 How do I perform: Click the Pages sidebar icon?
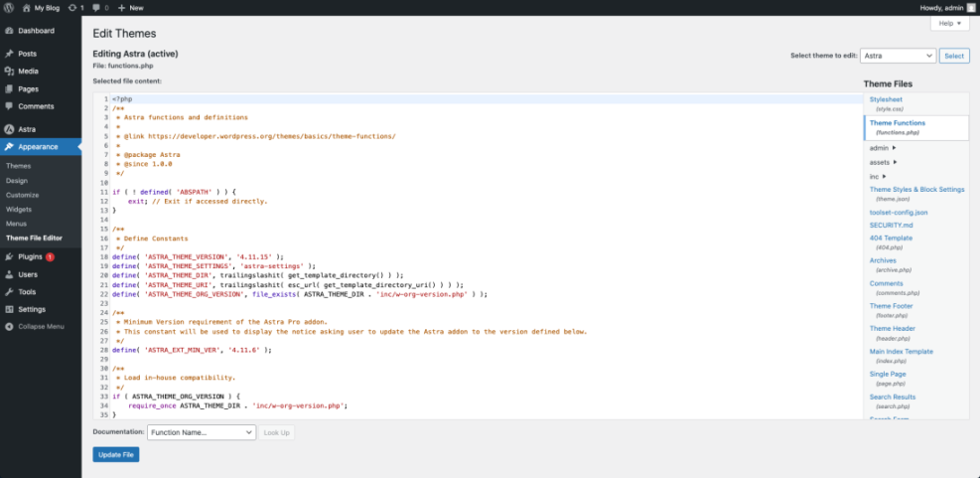point(9,88)
